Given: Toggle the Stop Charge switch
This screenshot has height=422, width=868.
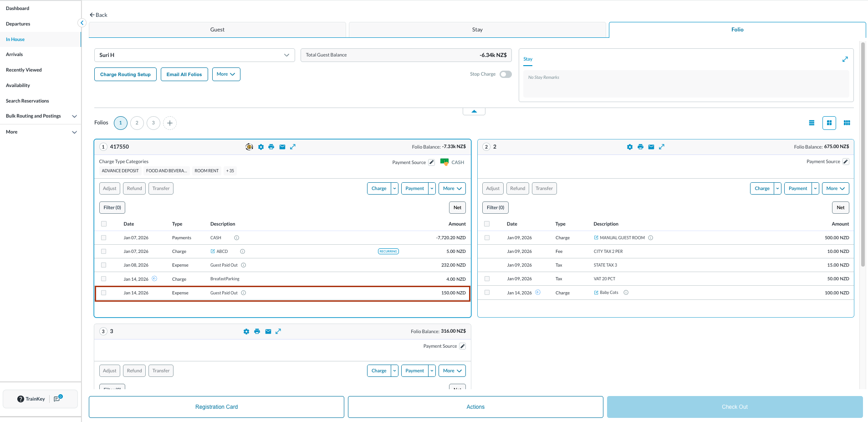Looking at the screenshot, I should pyautogui.click(x=505, y=74).
